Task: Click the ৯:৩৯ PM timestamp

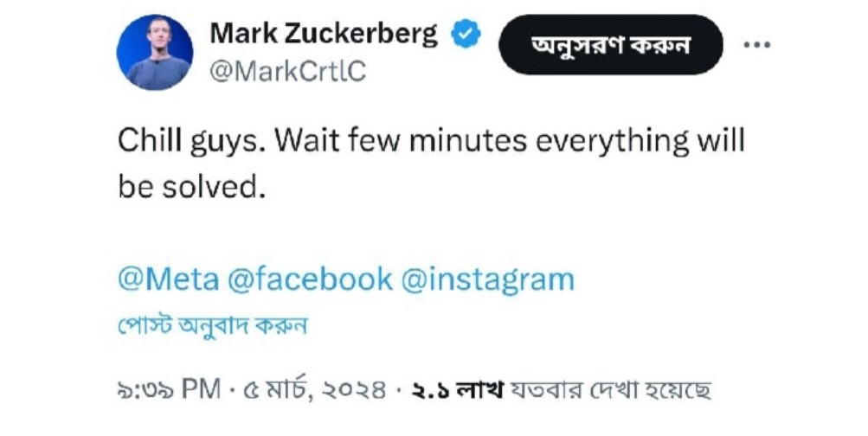Action: click(x=169, y=390)
